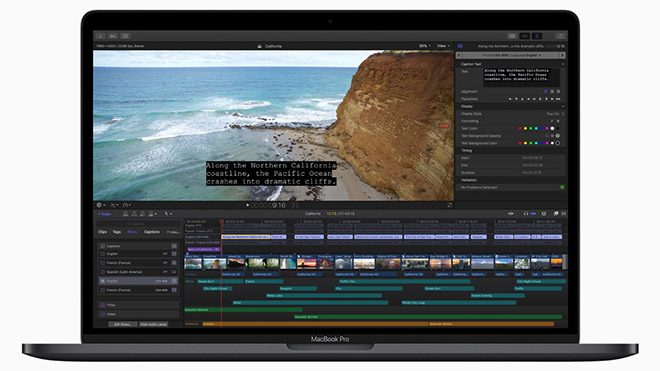
Task: Select the first video thumbnail in timeline
Action: click(193, 264)
